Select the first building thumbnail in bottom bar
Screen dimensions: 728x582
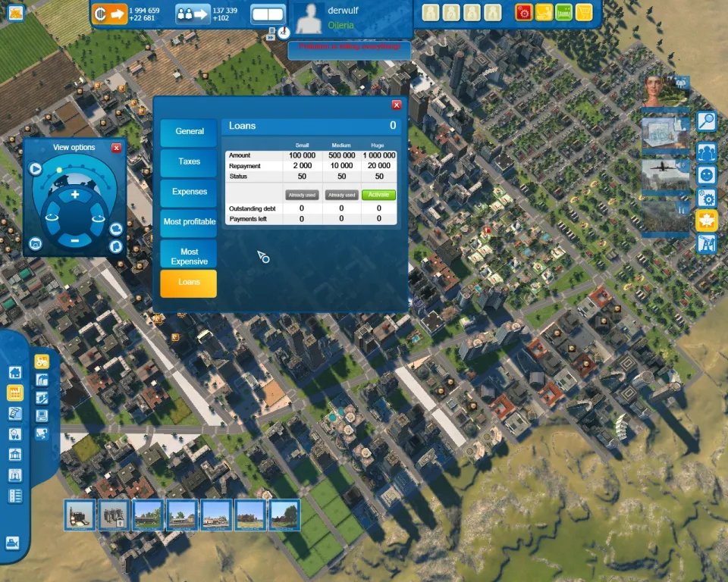point(80,515)
